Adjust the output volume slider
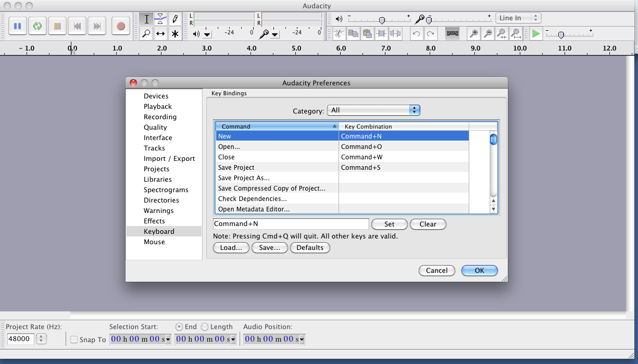This screenshot has height=364, width=638. (x=382, y=20)
